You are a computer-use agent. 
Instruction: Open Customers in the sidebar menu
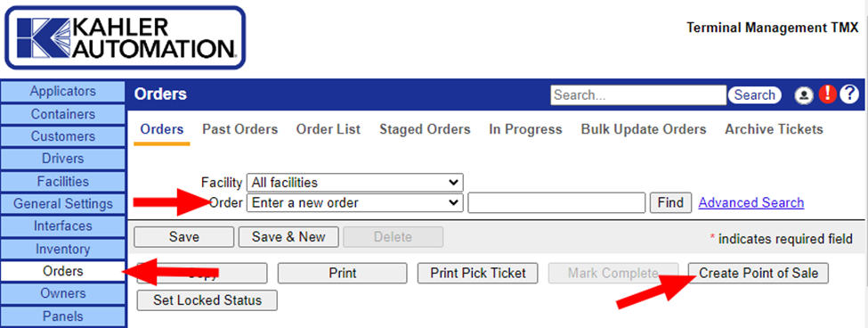click(x=63, y=136)
